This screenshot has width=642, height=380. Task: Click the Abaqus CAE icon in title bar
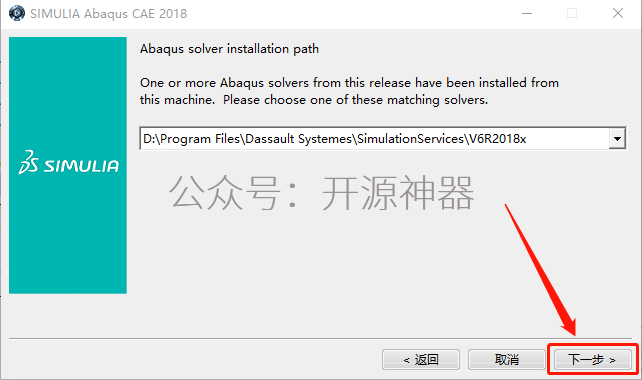click(17, 13)
